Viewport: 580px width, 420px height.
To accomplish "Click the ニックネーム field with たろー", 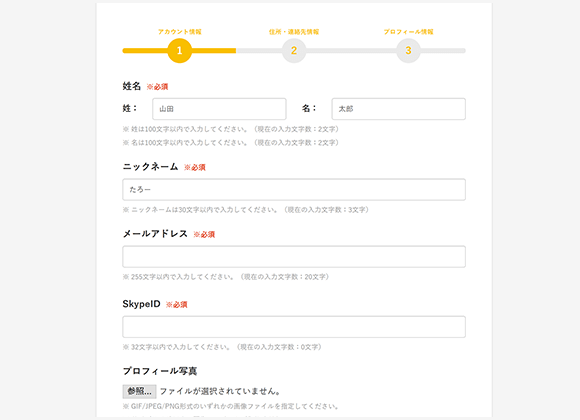I will click(x=294, y=189).
